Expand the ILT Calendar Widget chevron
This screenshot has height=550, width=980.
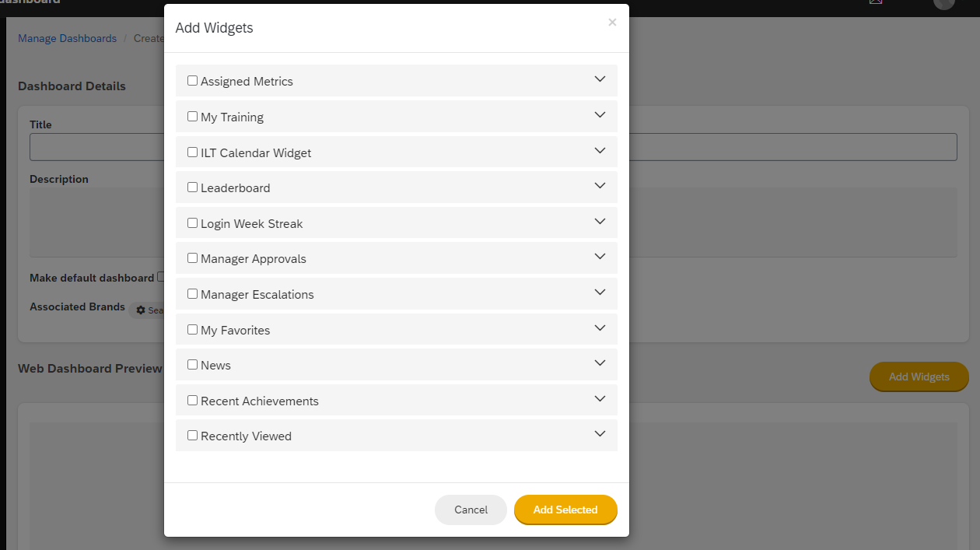(600, 150)
